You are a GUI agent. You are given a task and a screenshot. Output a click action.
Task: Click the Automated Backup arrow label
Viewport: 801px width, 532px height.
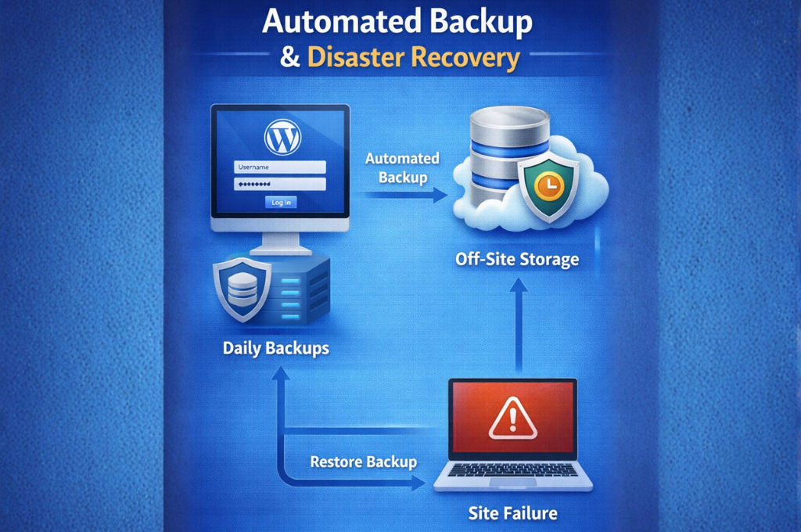pos(403,167)
